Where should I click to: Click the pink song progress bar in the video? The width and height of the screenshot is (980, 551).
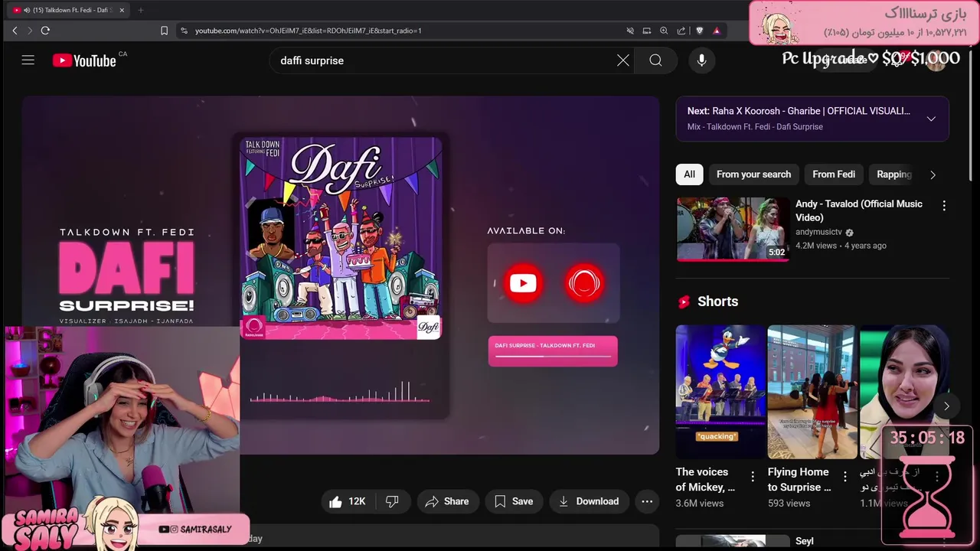point(553,356)
